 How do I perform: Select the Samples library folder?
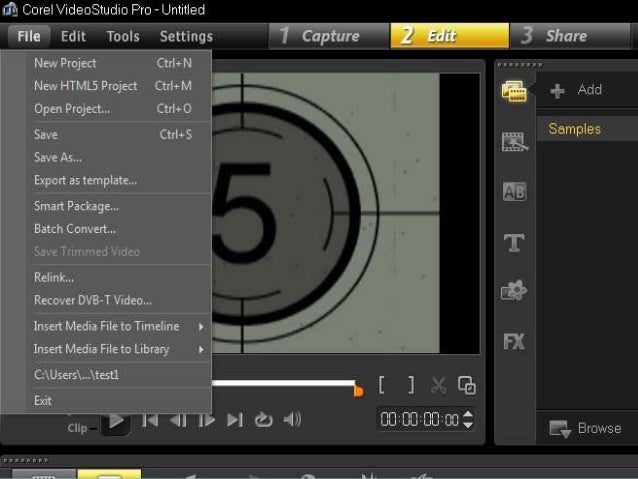(587, 129)
